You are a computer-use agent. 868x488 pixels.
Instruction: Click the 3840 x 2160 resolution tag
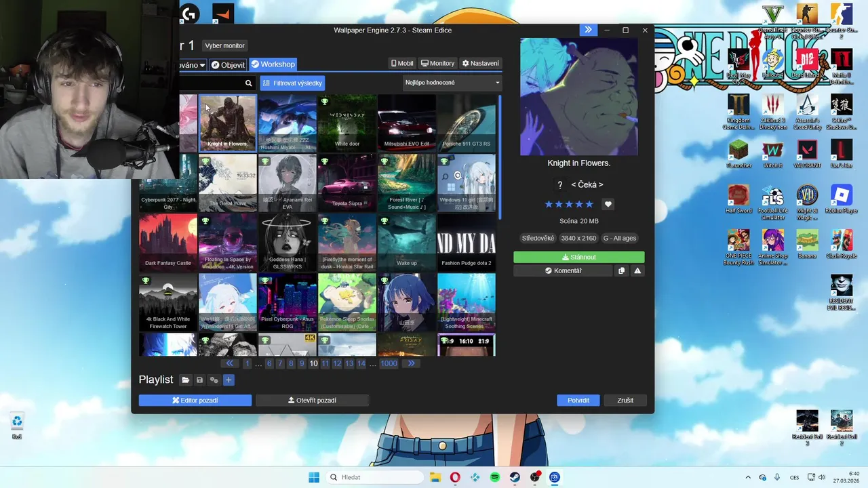tap(578, 239)
